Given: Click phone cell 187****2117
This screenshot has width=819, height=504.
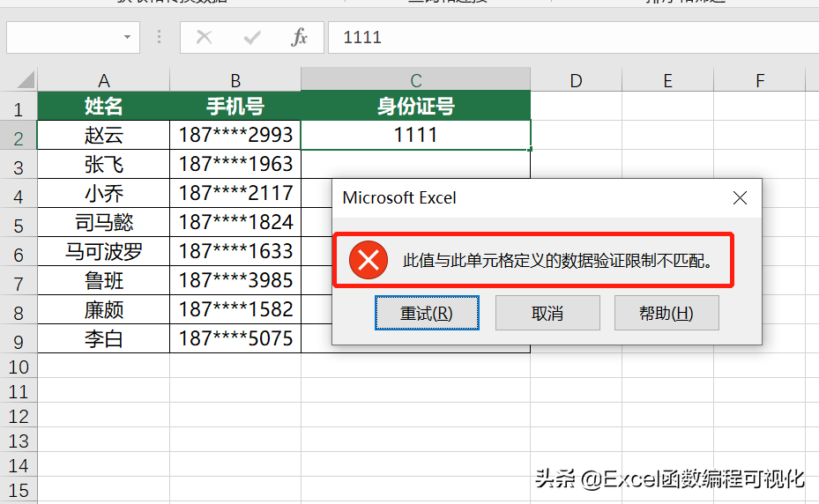Looking at the screenshot, I should pyautogui.click(x=235, y=193).
